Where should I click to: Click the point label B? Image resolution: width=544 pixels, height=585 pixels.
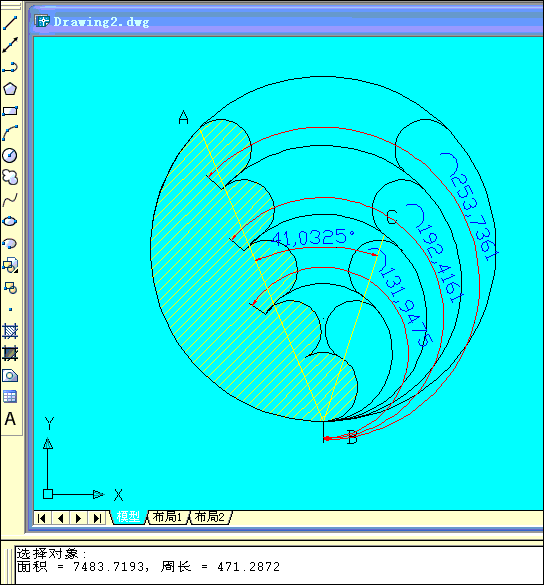click(352, 437)
